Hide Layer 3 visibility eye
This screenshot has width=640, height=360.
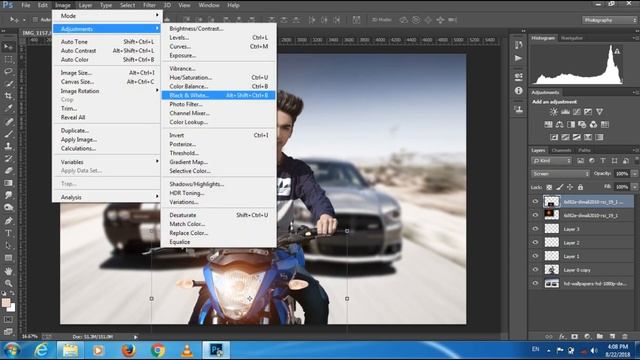point(535,229)
